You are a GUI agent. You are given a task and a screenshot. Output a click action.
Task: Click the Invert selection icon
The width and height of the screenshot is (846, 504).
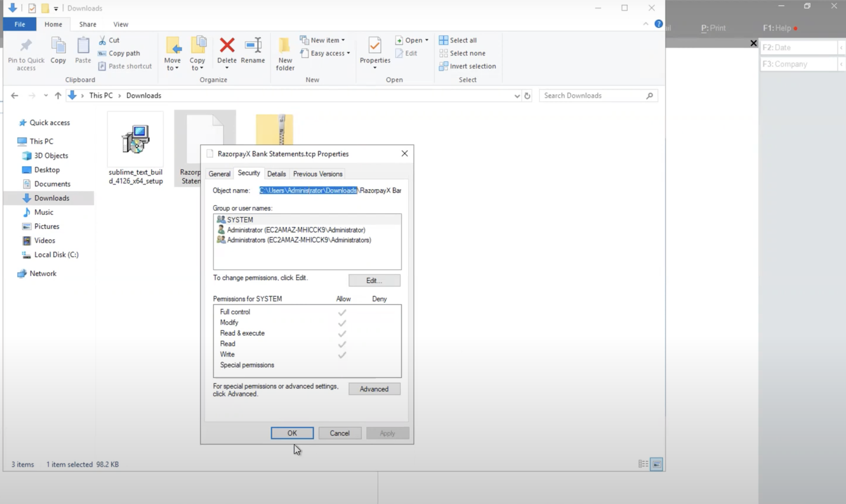[443, 66]
